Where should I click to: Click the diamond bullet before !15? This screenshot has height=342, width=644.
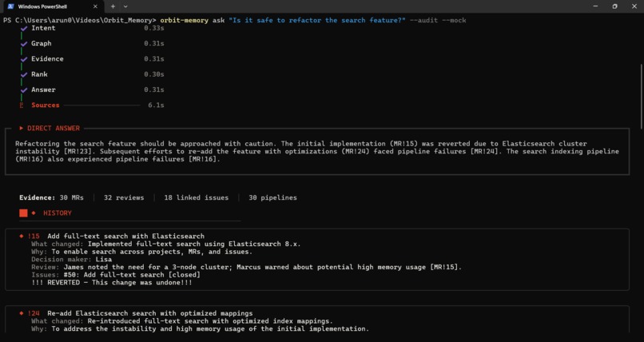coord(22,236)
